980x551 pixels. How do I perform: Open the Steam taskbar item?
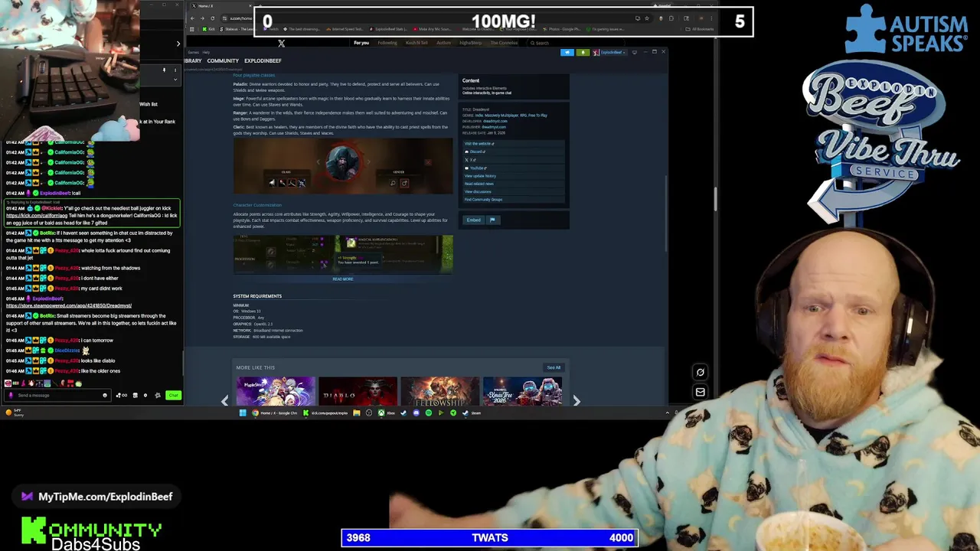click(472, 412)
